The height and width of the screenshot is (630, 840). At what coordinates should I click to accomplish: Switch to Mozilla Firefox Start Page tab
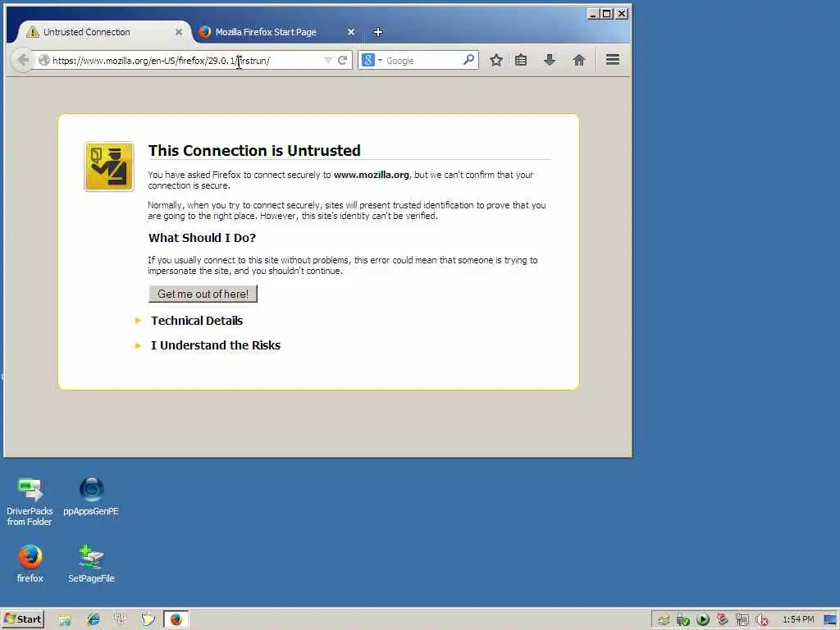276,32
